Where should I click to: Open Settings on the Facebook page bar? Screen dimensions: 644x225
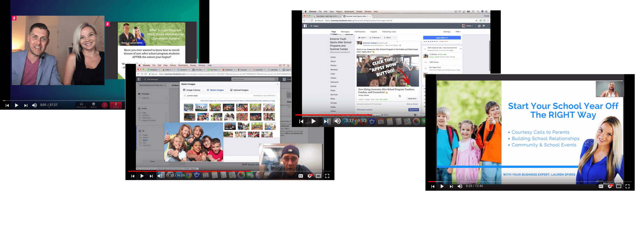point(447,32)
